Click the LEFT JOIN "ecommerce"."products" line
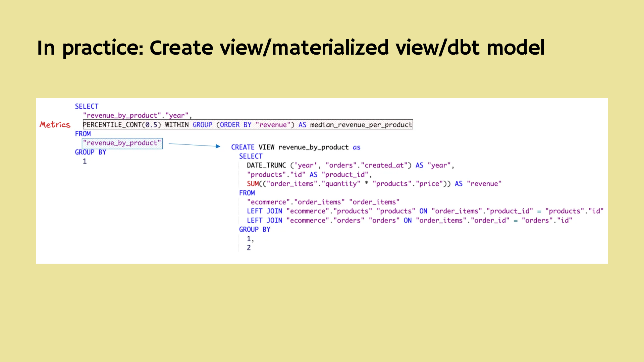 [x=425, y=211]
